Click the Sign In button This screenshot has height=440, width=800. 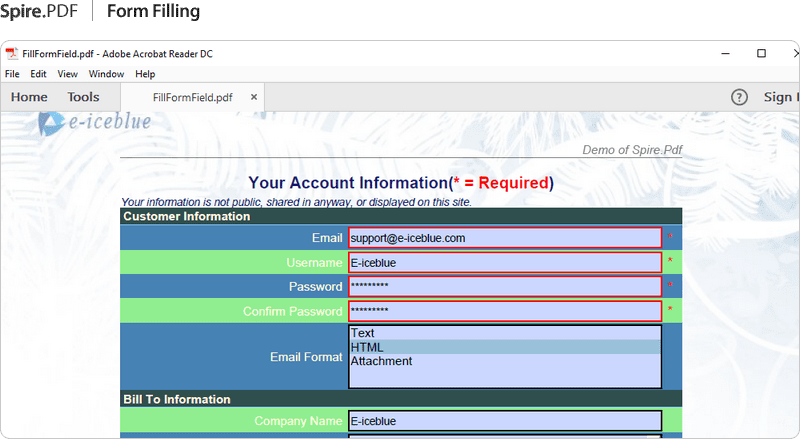coord(781,97)
